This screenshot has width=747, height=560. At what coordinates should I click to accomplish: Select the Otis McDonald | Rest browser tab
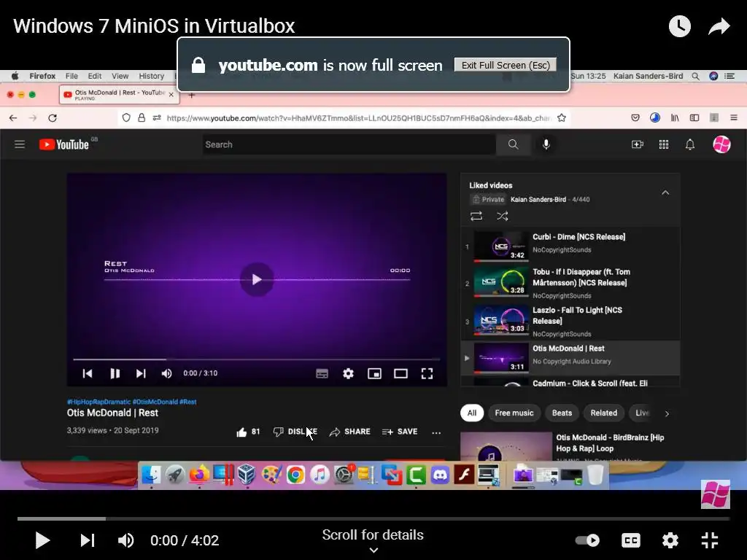(119, 95)
